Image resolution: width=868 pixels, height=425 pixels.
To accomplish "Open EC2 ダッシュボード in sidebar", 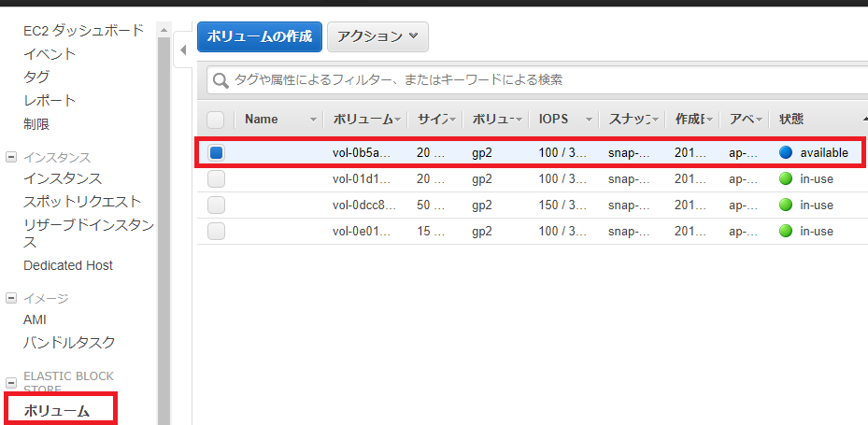I will [x=83, y=31].
